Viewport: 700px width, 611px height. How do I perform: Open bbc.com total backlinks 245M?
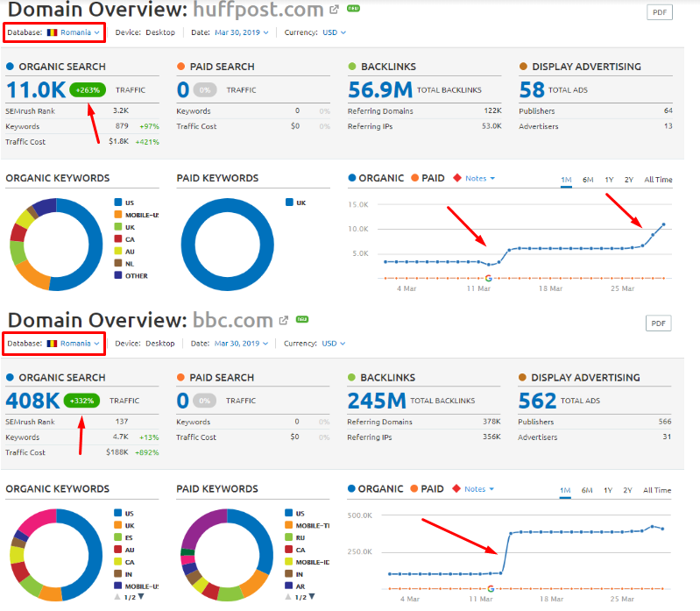pyautogui.click(x=377, y=401)
